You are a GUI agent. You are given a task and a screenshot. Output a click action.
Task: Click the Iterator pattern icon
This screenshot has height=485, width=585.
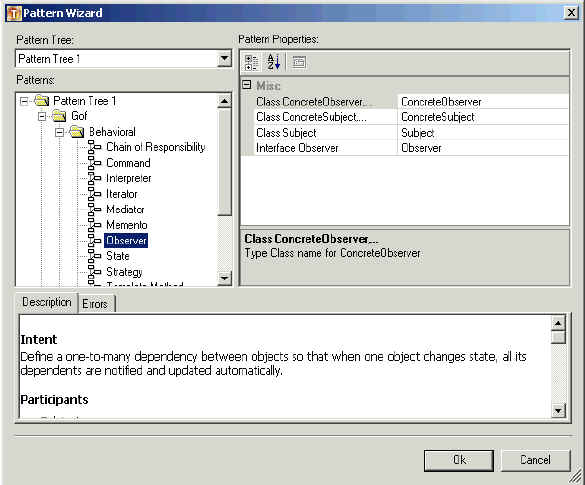[95, 194]
